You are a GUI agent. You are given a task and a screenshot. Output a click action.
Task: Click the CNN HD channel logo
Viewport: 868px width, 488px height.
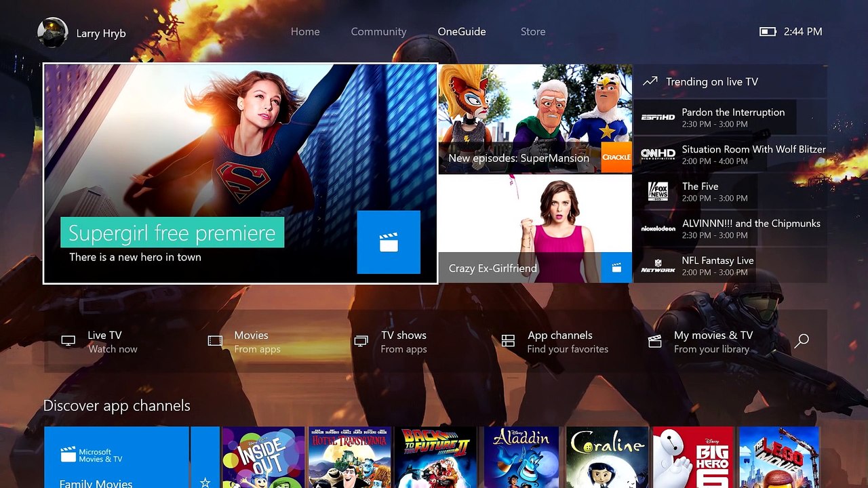[x=658, y=155]
